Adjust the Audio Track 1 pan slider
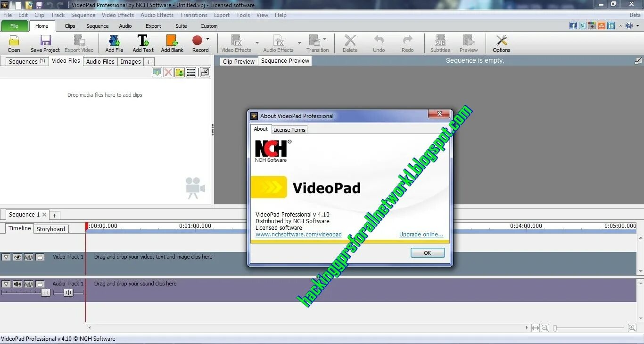The width and height of the screenshot is (644, 344). [x=68, y=293]
